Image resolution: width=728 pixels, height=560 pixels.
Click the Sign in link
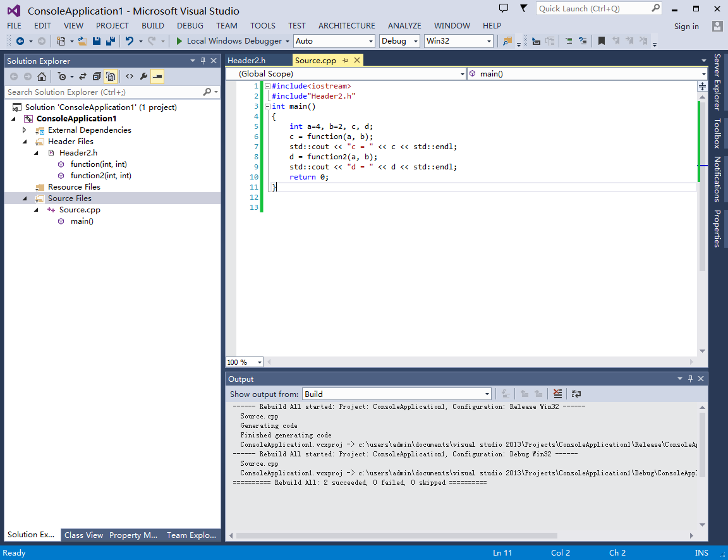point(686,27)
